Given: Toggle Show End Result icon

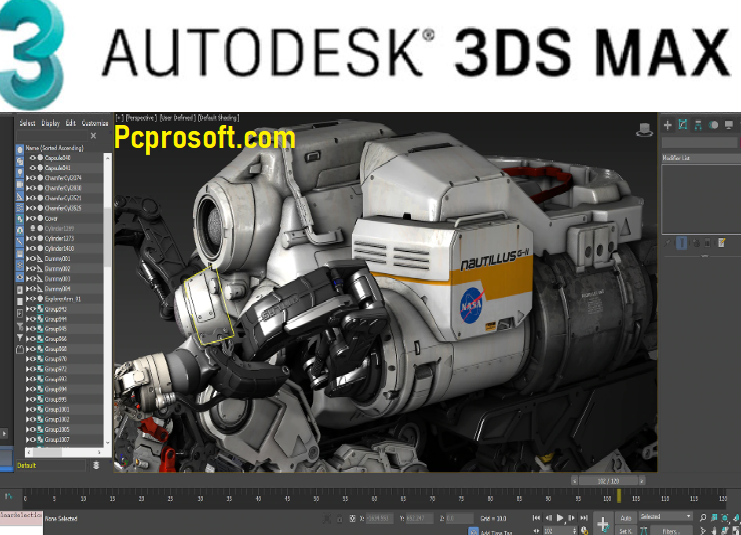Looking at the screenshot, I should pos(681,243).
